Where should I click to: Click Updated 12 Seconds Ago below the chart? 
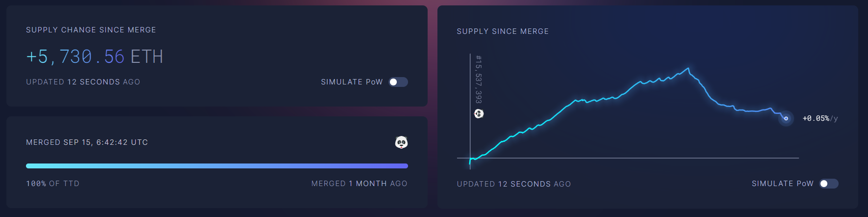tap(514, 184)
